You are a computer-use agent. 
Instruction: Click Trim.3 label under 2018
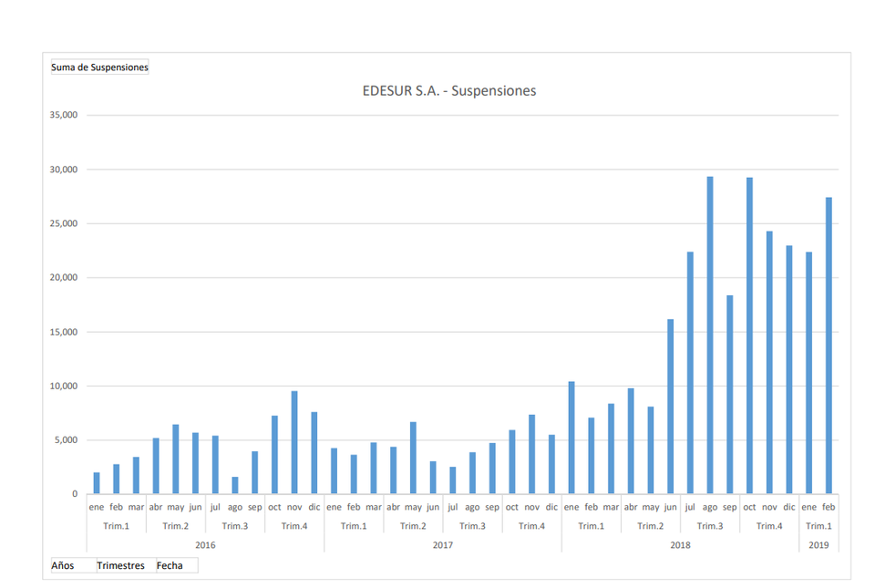pos(710,526)
